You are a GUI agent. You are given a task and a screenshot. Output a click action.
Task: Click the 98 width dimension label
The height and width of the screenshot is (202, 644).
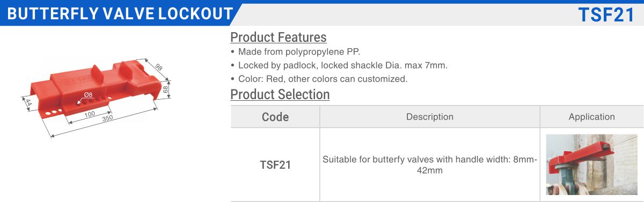tap(158, 67)
